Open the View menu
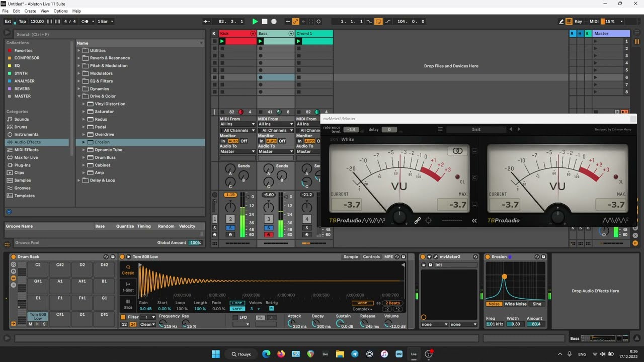The height and width of the screenshot is (362, 644). coord(45,11)
